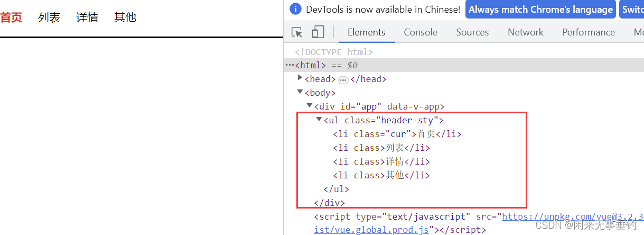The width and height of the screenshot is (644, 235).
Task: Click the info icon in DevTools banner
Action: (296, 9)
